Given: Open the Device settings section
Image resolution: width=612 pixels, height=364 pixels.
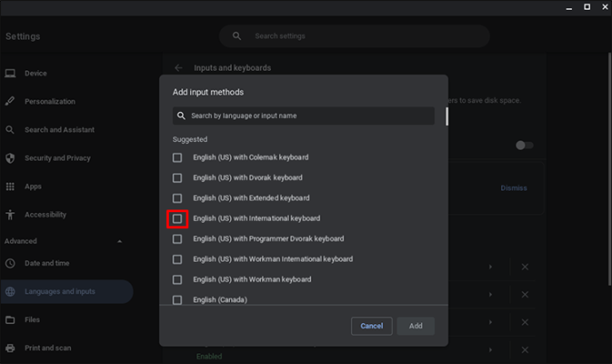Looking at the screenshot, I should click(x=36, y=74).
